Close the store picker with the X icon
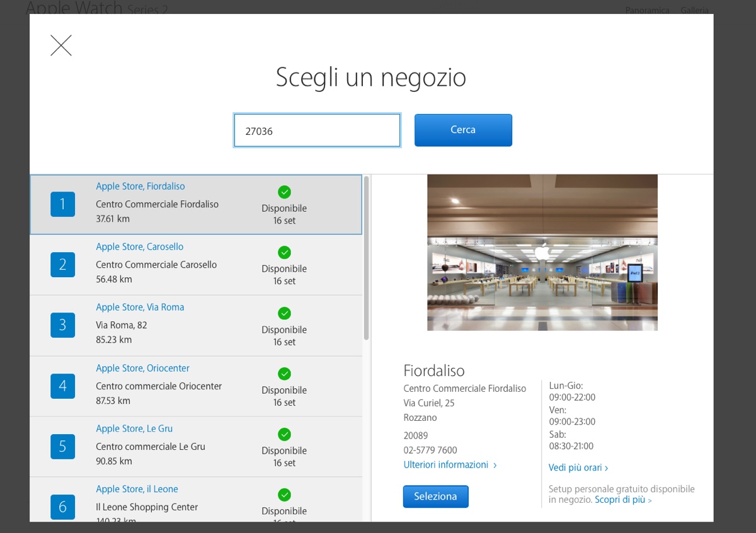The width and height of the screenshot is (756, 533). click(61, 45)
